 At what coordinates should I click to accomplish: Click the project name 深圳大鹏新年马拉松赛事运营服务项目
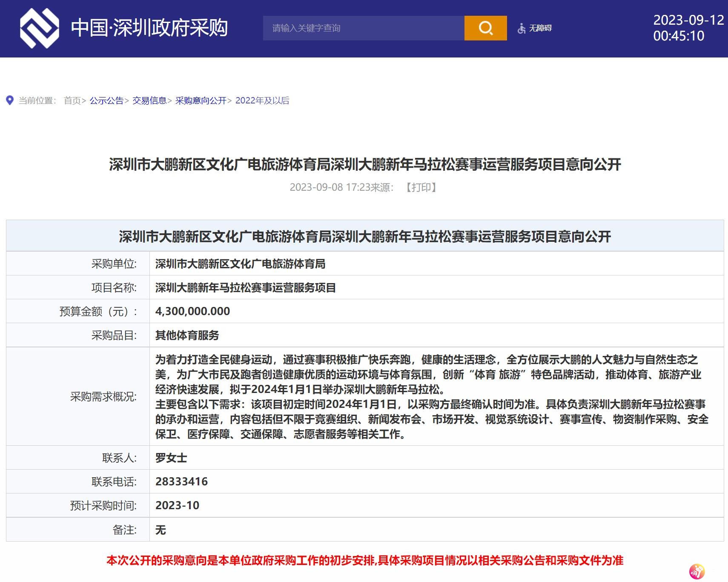pyautogui.click(x=246, y=288)
